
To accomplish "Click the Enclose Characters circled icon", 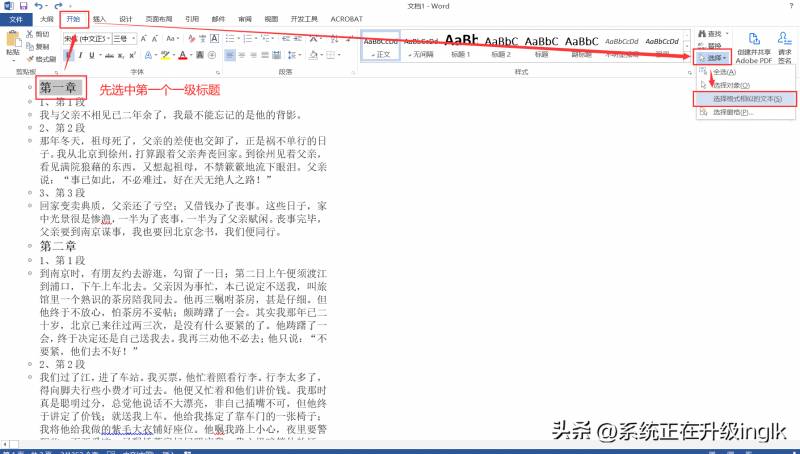I will (x=212, y=55).
